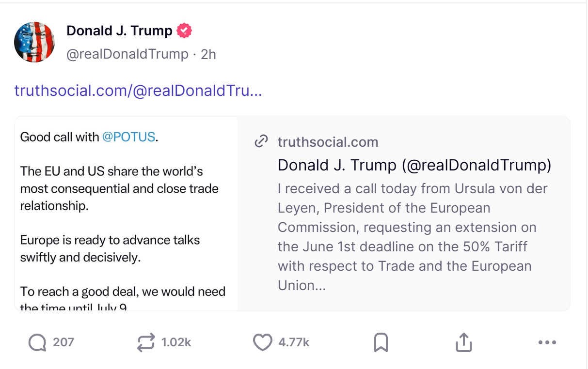Image resolution: width=588 pixels, height=369 pixels.
Task: Click the 207 replies count
Action: pyautogui.click(x=64, y=343)
